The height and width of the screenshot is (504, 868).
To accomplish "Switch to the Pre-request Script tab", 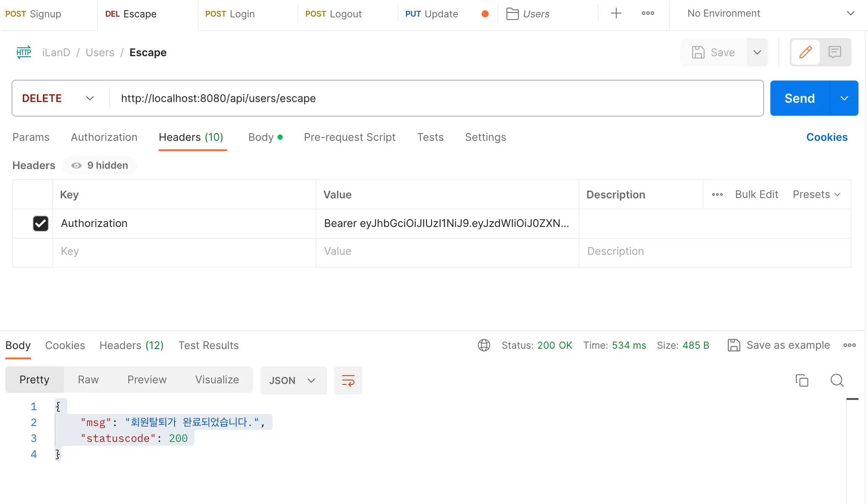I will coord(349,137).
